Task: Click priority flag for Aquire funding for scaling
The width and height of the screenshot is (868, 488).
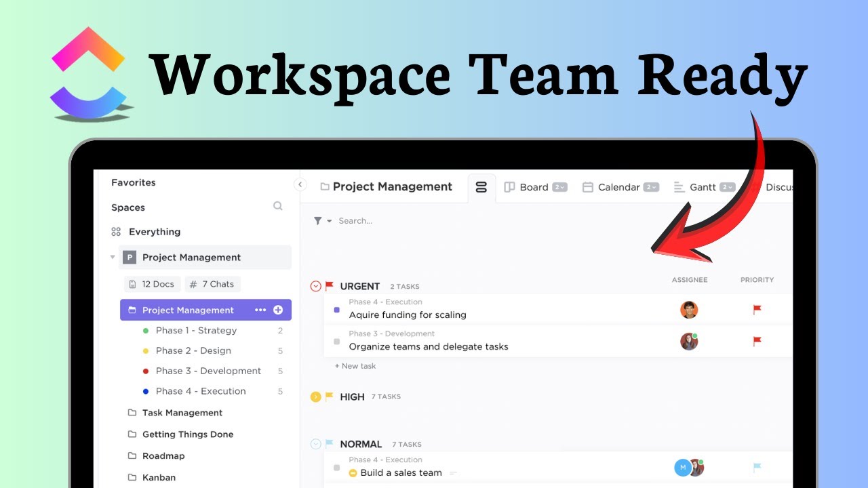Action: 757,310
